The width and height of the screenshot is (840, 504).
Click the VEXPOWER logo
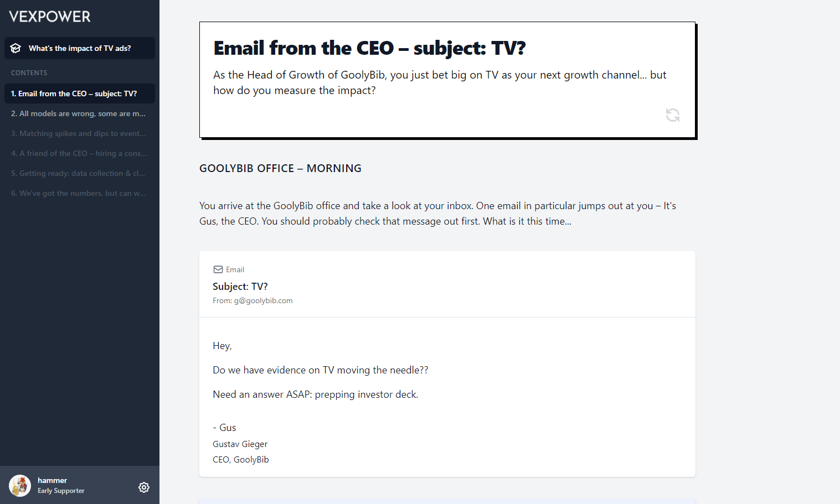pyautogui.click(x=50, y=17)
